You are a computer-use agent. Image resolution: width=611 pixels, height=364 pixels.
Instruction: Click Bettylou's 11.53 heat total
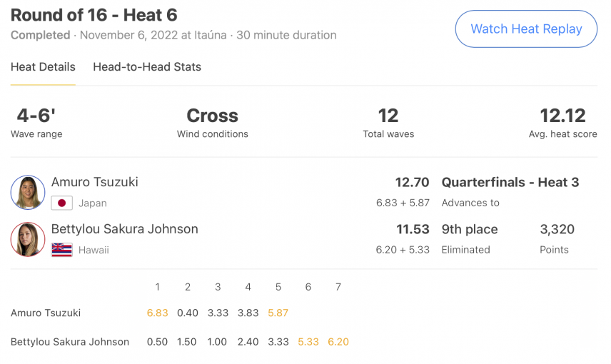[x=413, y=229]
